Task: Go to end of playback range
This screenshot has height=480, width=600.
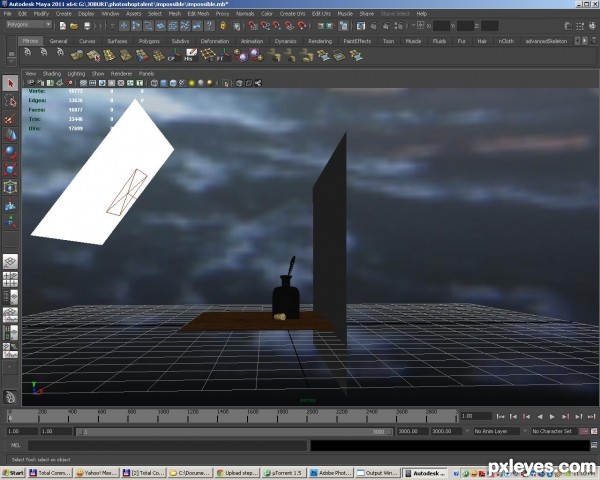Action: [591, 416]
